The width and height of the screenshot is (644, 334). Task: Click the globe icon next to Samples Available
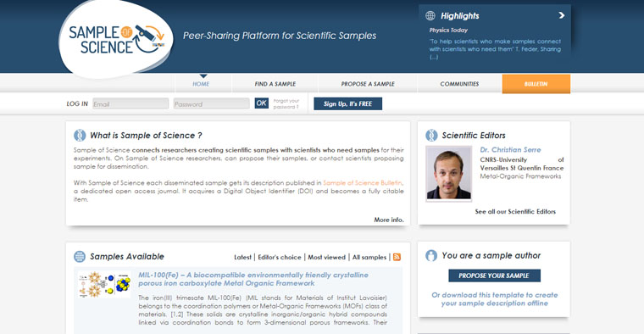click(x=80, y=256)
